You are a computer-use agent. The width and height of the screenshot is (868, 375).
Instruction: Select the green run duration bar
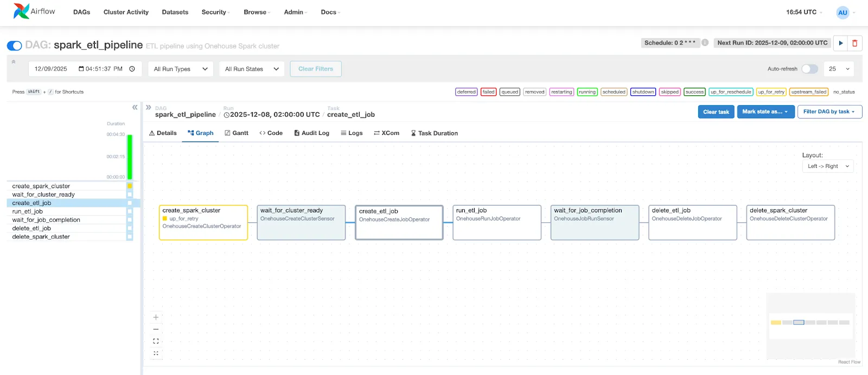click(x=130, y=157)
